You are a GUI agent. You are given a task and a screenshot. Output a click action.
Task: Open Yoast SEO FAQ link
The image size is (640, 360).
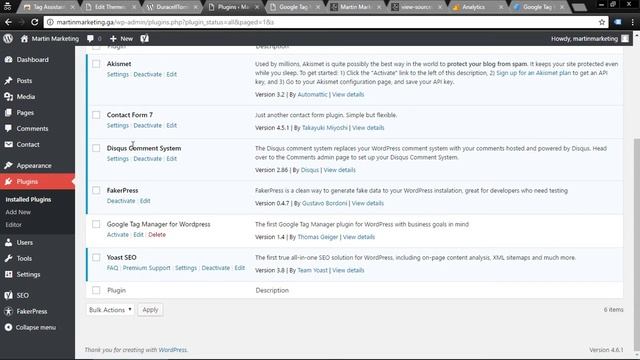point(112,268)
